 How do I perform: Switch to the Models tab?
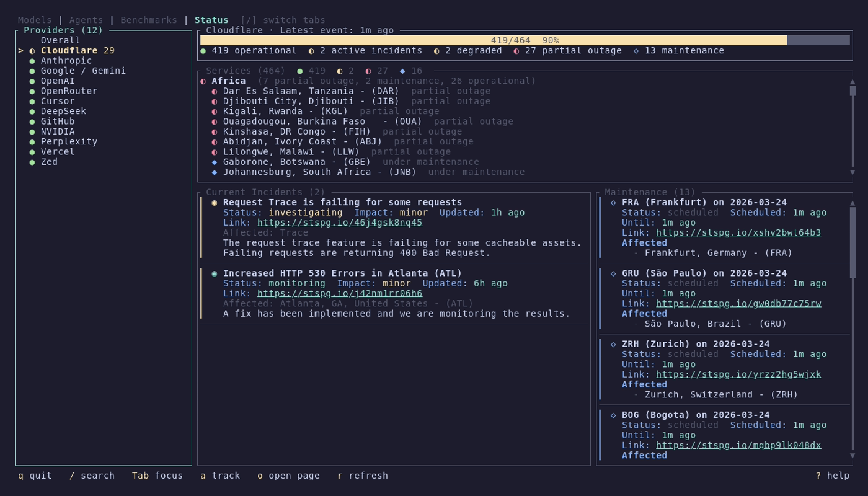[34, 20]
